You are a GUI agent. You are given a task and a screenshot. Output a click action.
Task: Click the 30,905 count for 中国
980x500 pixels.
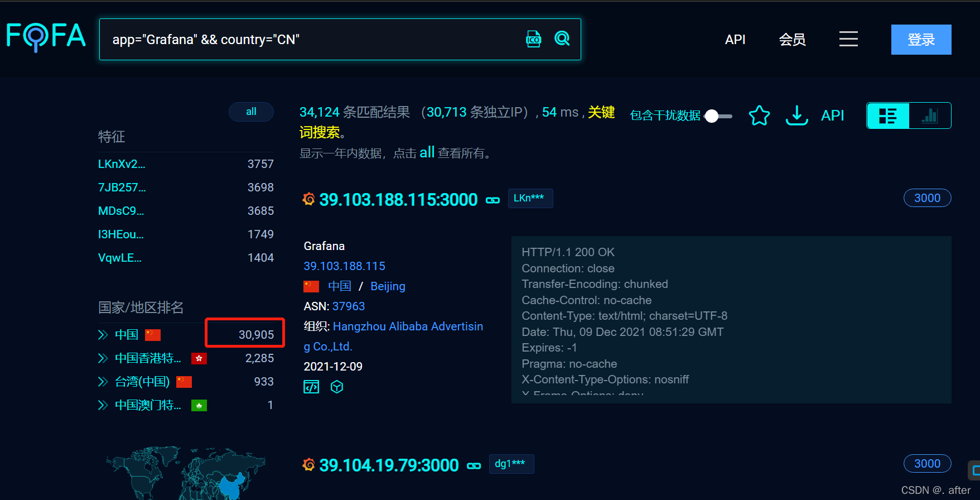(x=257, y=335)
